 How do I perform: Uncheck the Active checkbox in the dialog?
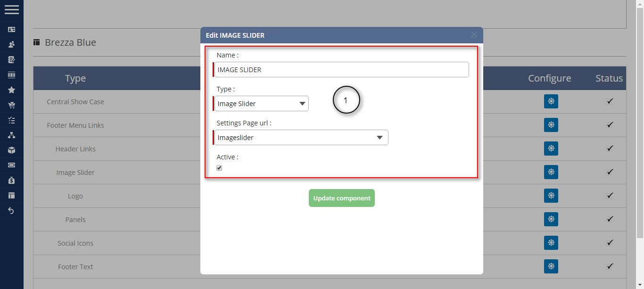(x=219, y=167)
